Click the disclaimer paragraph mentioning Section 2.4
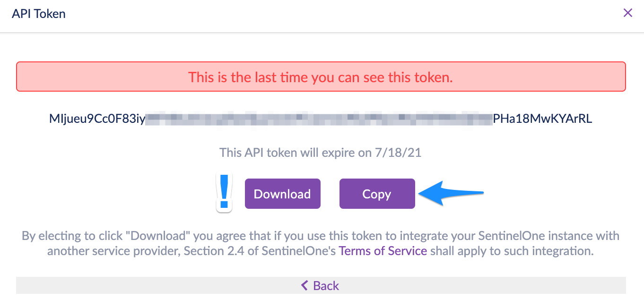Image resolution: width=644 pixels, height=308 pixels. pyautogui.click(x=321, y=243)
